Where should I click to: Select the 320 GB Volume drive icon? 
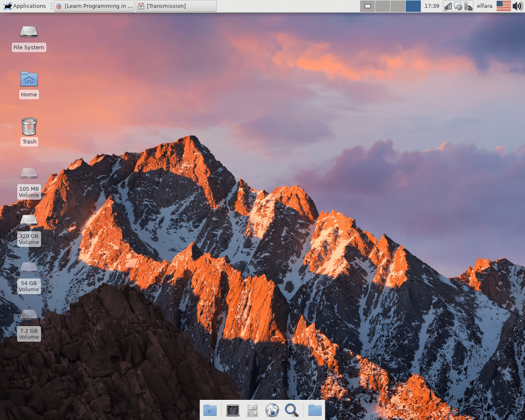[29, 220]
